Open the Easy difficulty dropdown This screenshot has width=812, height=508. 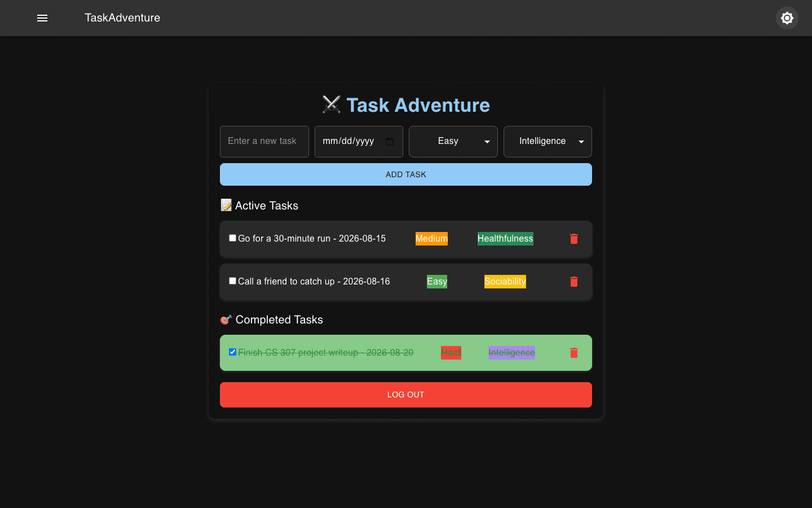click(x=453, y=142)
